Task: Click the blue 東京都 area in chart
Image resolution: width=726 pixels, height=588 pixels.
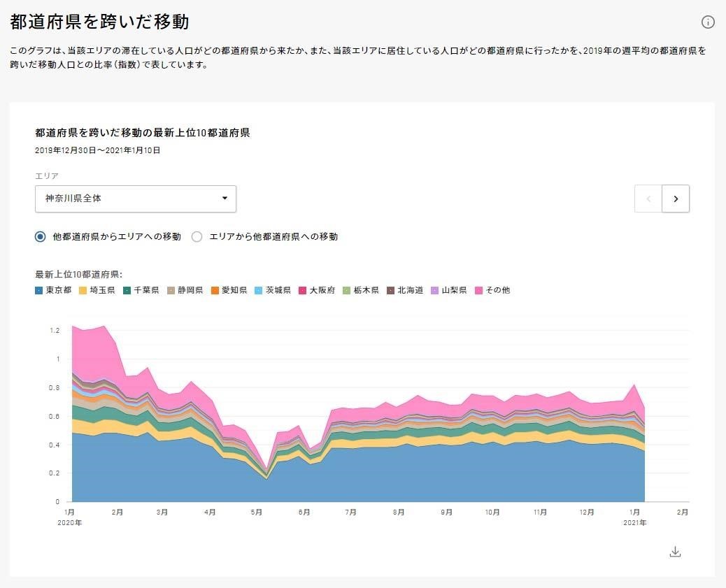Action: point(350,475)
